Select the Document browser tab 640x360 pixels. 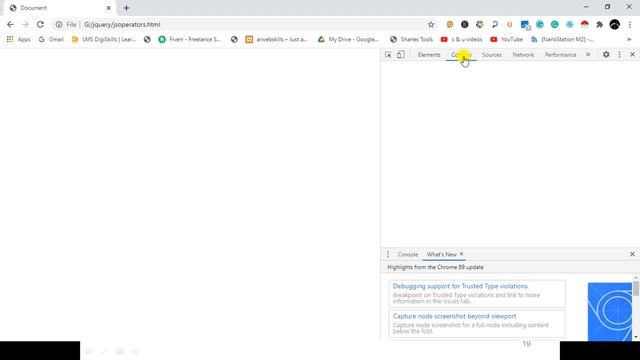[x=60, y=8]
